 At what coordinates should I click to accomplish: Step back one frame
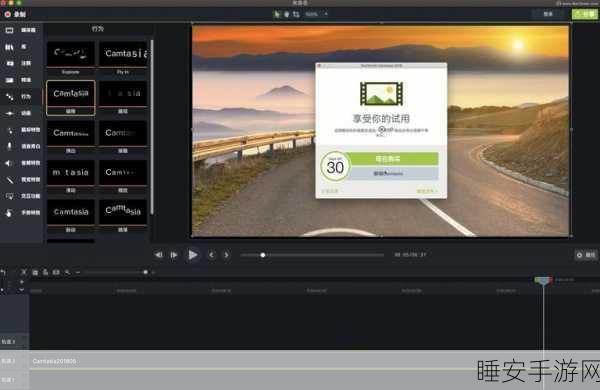pos(159,255)
